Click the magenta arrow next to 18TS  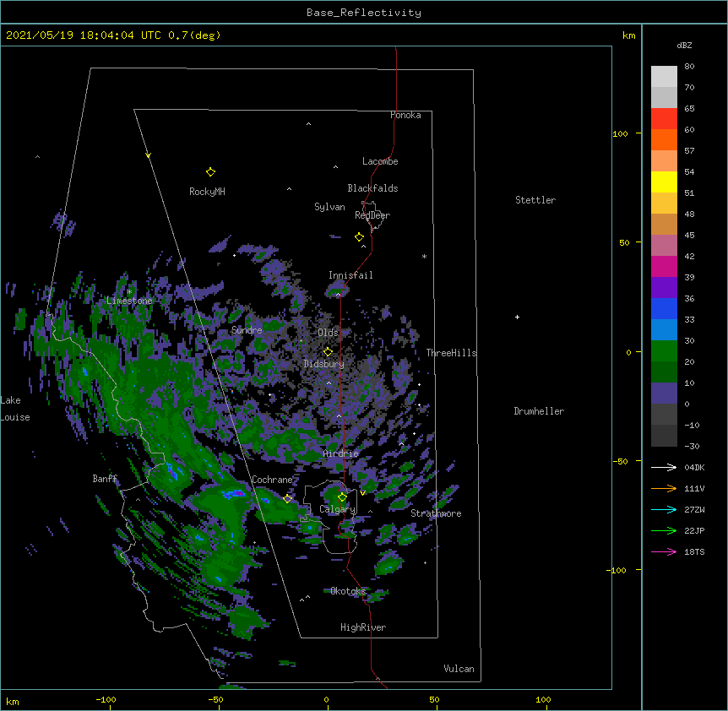point(664,551)
